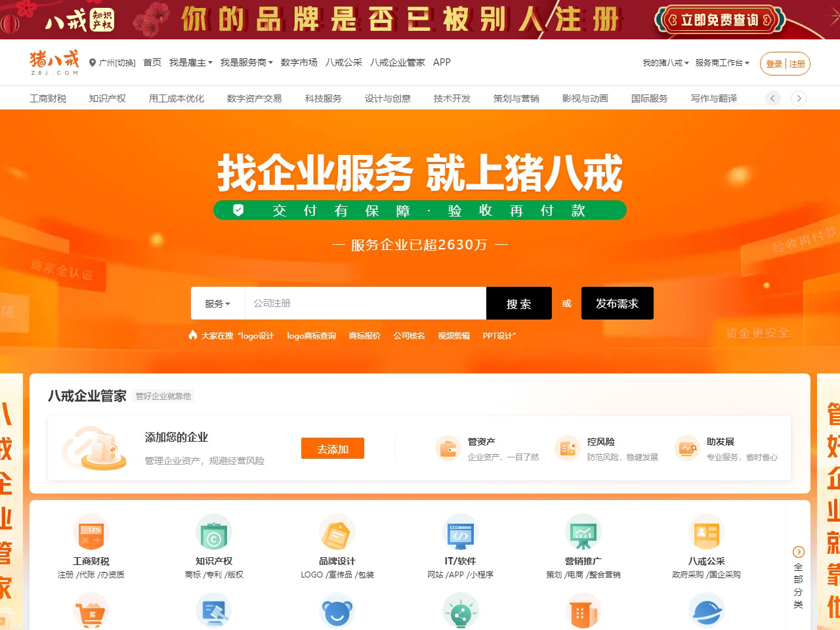Select 首页 in the top menu
The height and width of the screenshot is (630, 840).
pyautogui.click(x=152, y=62)
